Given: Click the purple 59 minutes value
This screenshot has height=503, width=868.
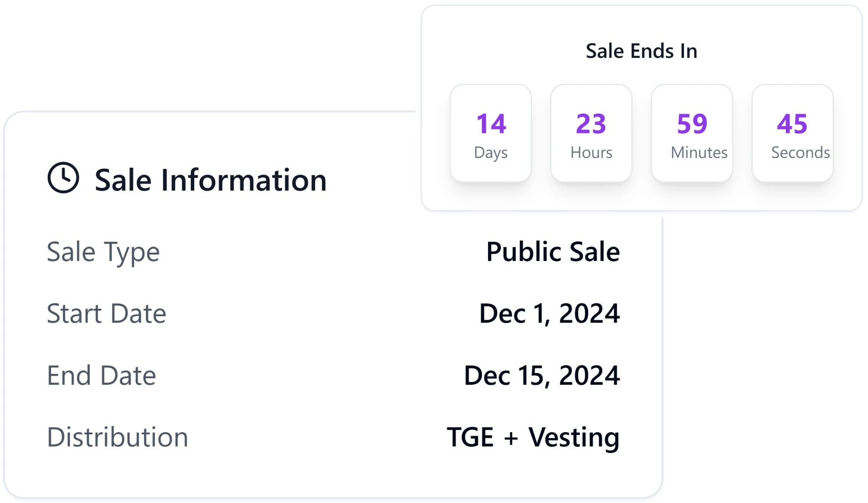Looking at the screenshot, I should coord(692,124).
